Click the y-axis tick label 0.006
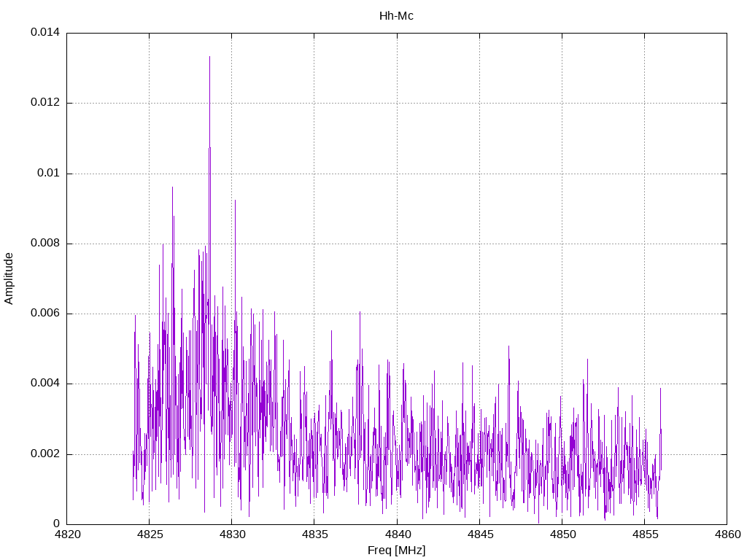 (45, 314)
